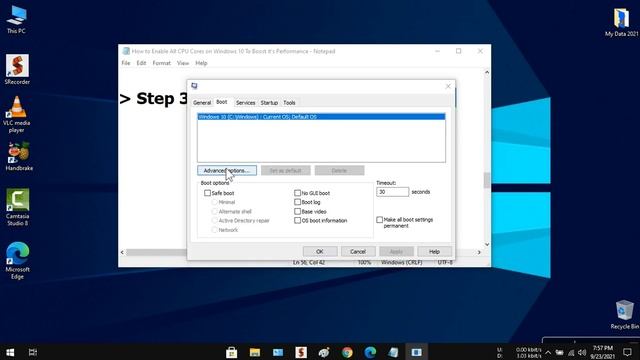
Task: Enable Safe boot checkbox
Action: pyautogui.click(x=207, y=193)
